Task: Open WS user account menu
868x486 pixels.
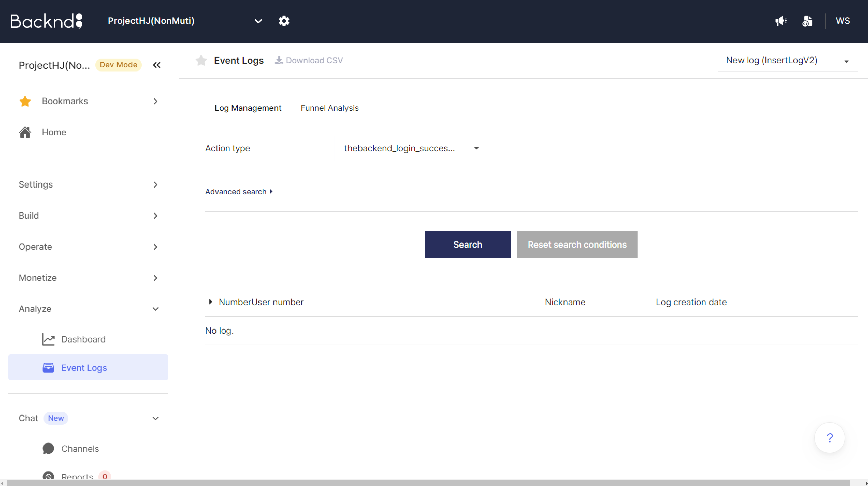Action: 843,21
